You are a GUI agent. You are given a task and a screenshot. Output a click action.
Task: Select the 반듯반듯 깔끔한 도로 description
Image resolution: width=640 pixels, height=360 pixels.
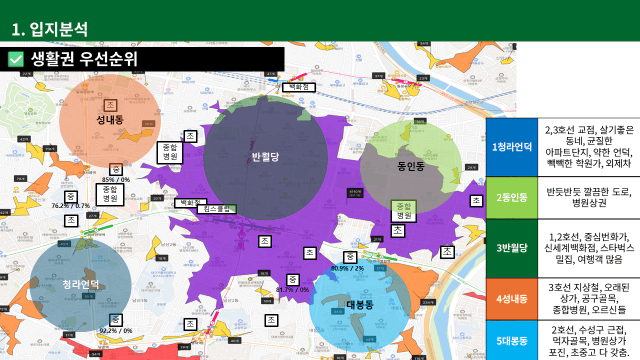[589, 198]
